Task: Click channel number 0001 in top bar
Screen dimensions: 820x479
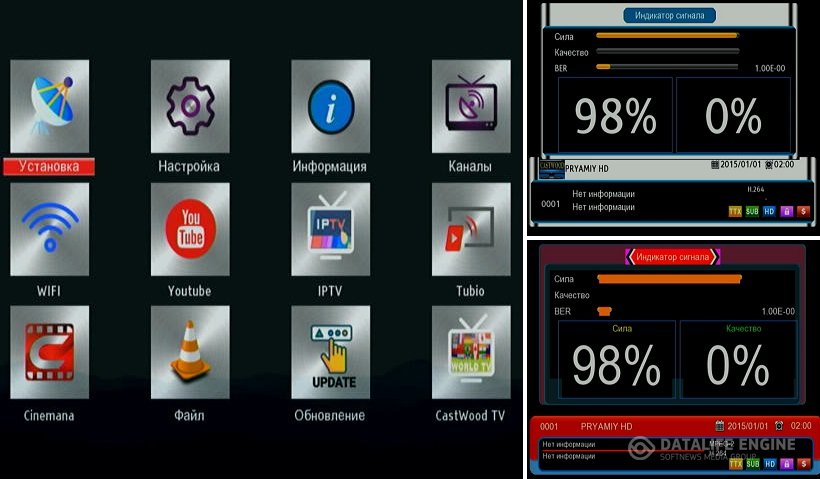Action: click(551, 204)
